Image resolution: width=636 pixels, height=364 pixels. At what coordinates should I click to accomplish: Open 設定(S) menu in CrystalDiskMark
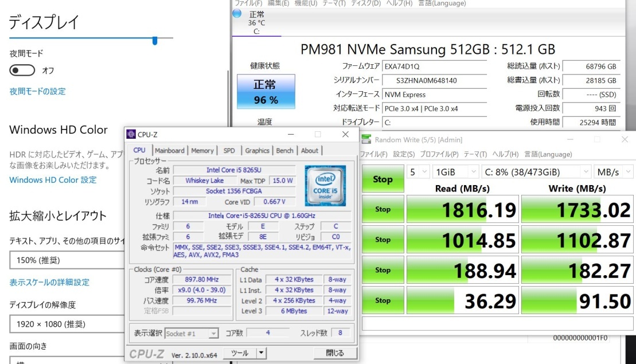[x=404, y=154]
